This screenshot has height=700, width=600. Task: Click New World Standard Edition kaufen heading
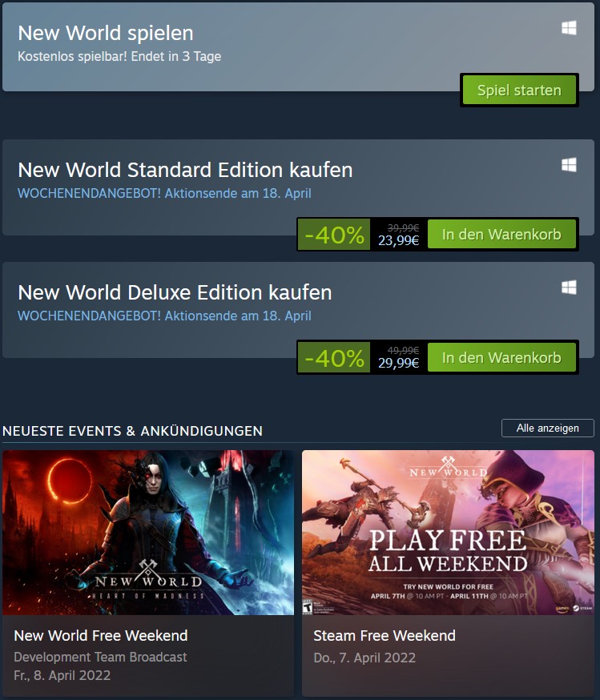[185, 170]
